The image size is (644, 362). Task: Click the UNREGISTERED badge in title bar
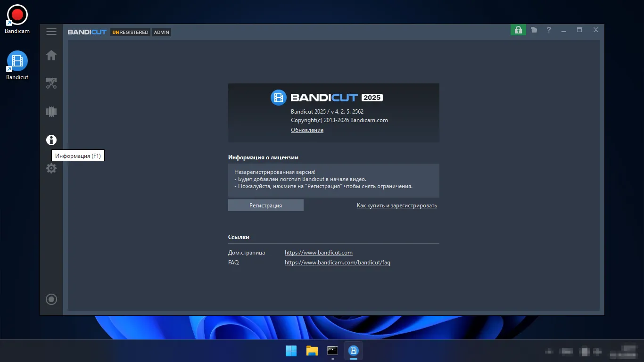click(x=130, y=33)
